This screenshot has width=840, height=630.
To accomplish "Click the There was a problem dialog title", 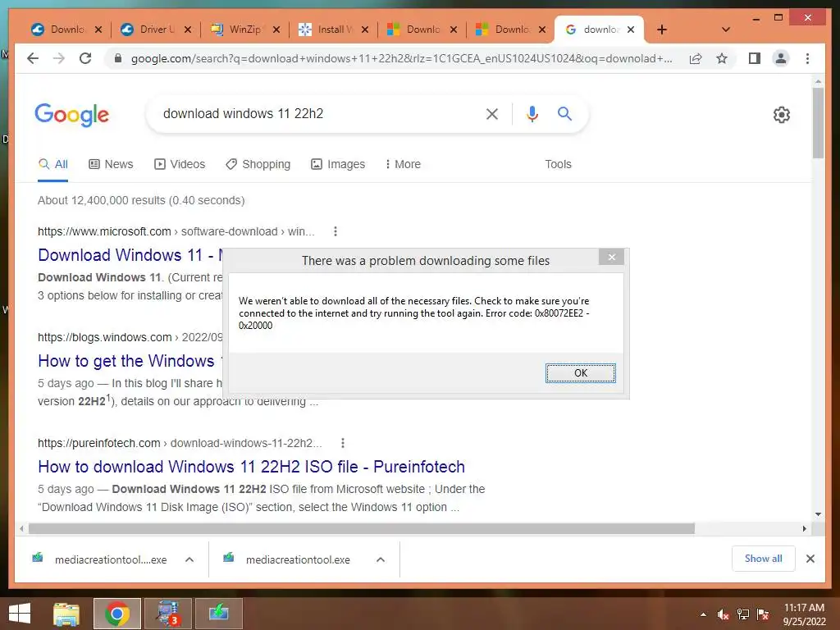I will click(x=426, y=261).
